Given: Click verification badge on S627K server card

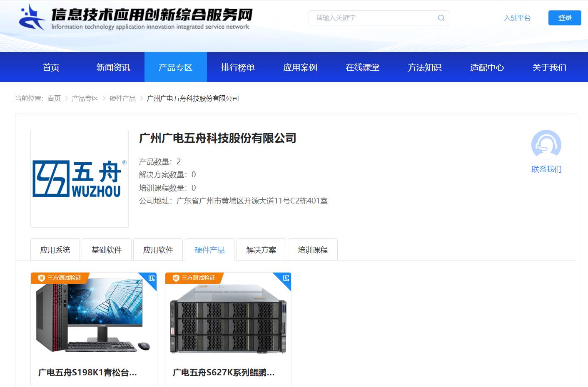Looking at the screenshot, I should coord(194,278).
